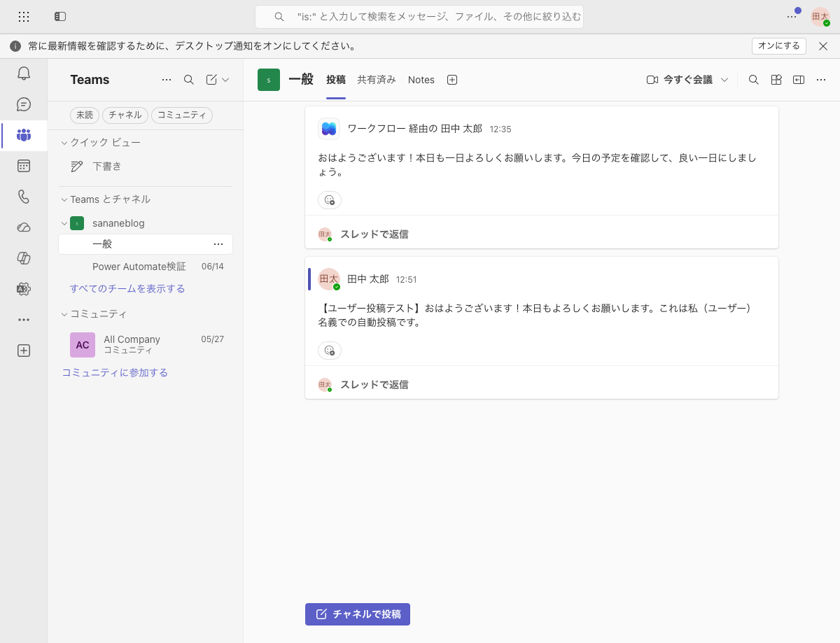The height and width of the screenshot is (643, 840).
Task: Open Teams panel more options ellipsis
Action: pos(167,80)
